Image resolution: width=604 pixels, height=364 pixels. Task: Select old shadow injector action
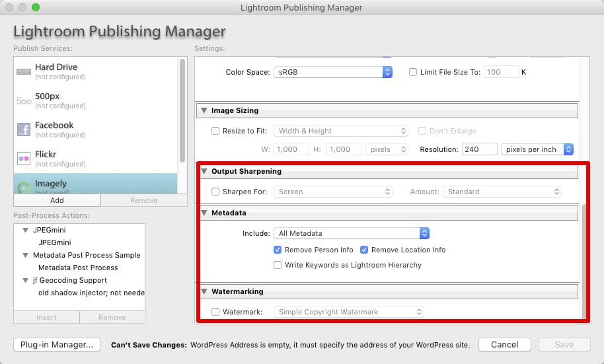tap(91, 293)
